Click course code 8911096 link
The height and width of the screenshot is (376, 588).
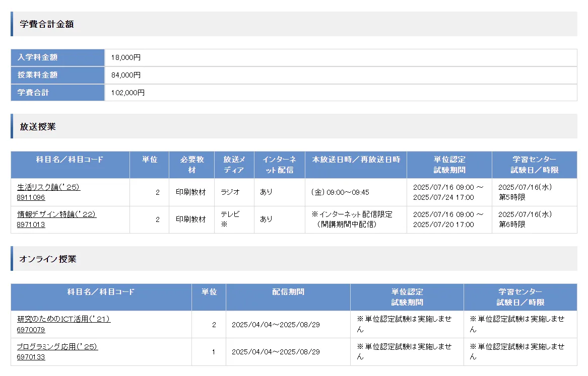31,197
